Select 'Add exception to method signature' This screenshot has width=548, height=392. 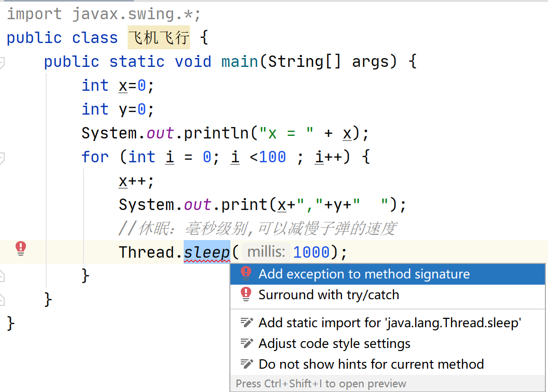tap(388, 274)
